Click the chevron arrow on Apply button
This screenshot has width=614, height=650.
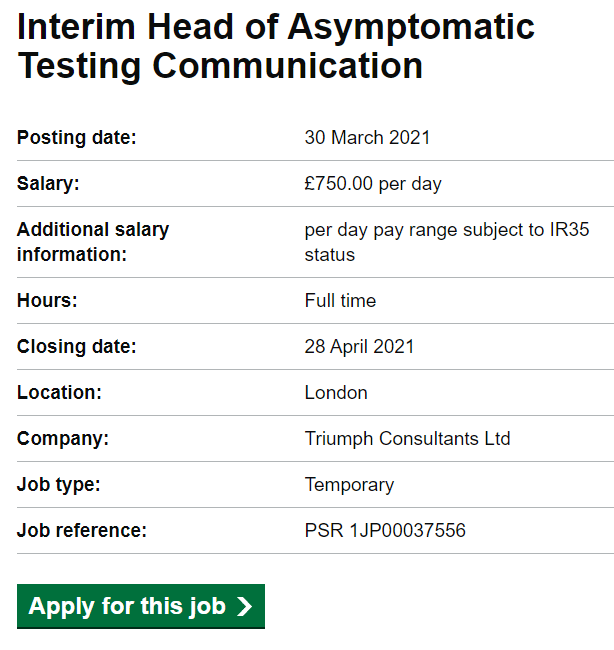point(244,606)
